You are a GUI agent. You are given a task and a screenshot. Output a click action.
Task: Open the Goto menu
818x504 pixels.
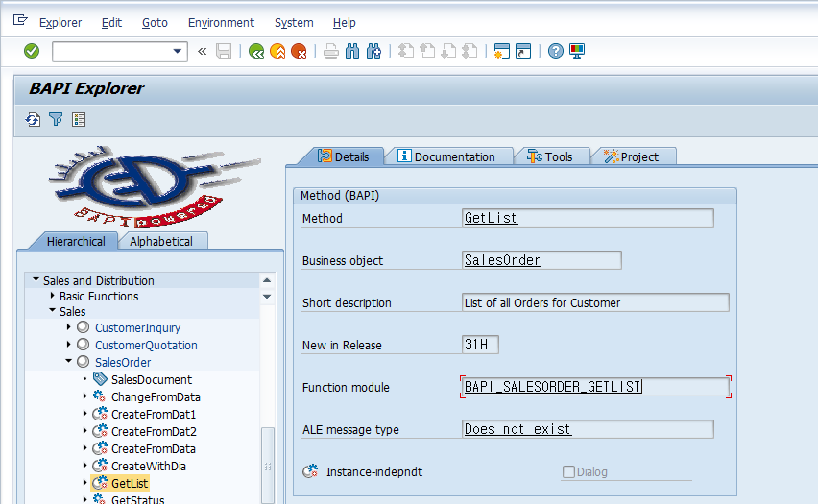[155, 23]
